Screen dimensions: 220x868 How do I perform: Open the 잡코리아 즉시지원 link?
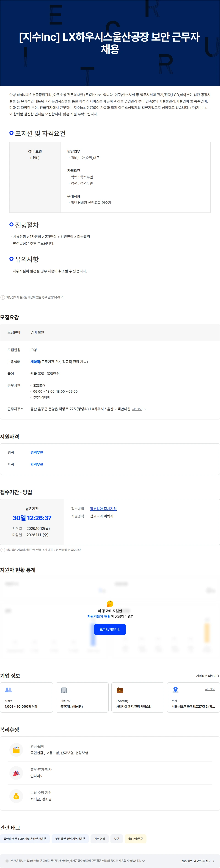[x=103, y=509]
